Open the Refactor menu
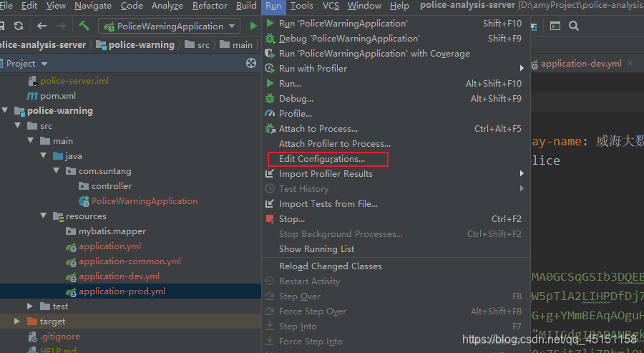644x353 pixels. 210,6
